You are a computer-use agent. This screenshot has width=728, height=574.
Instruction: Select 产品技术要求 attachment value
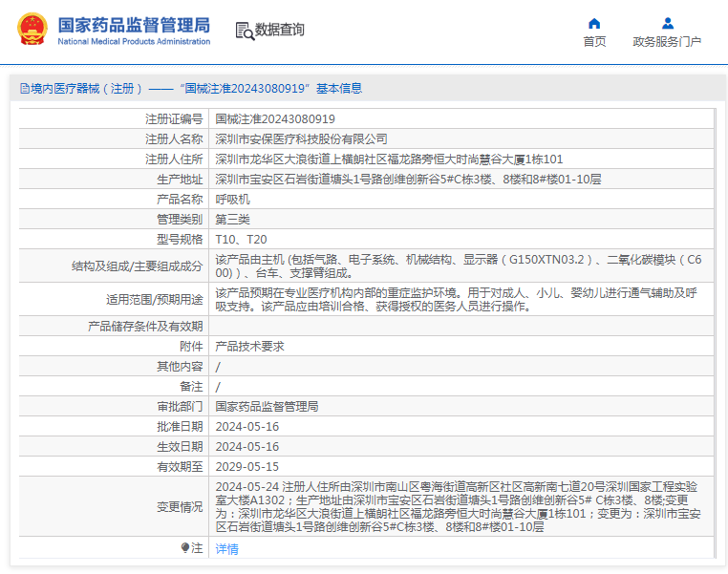click(x=249, y=346)
